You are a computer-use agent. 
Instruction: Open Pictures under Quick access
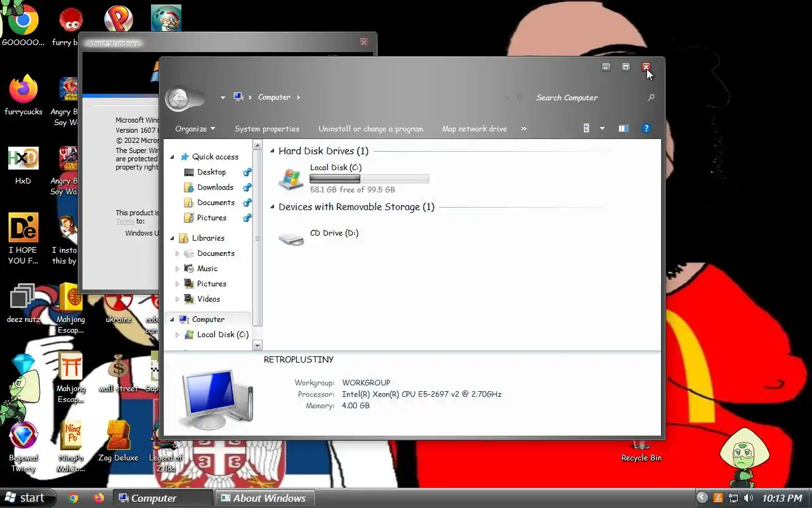coord(211,218)
